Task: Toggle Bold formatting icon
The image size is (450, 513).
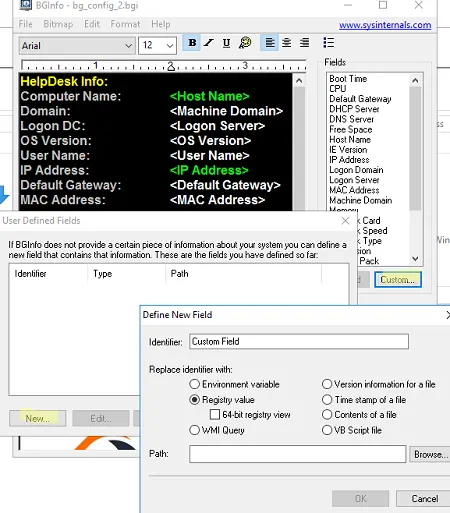Action: tap(192, 43)
